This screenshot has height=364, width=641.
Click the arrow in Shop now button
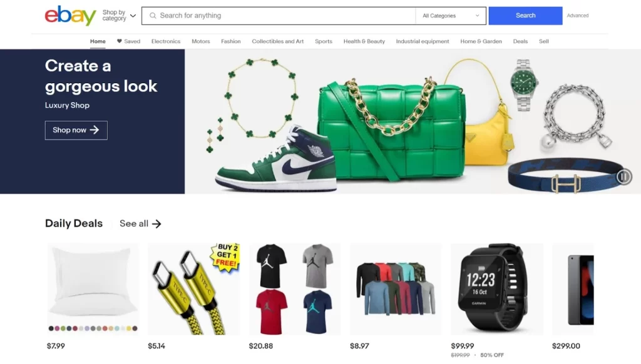pos(95,130)
